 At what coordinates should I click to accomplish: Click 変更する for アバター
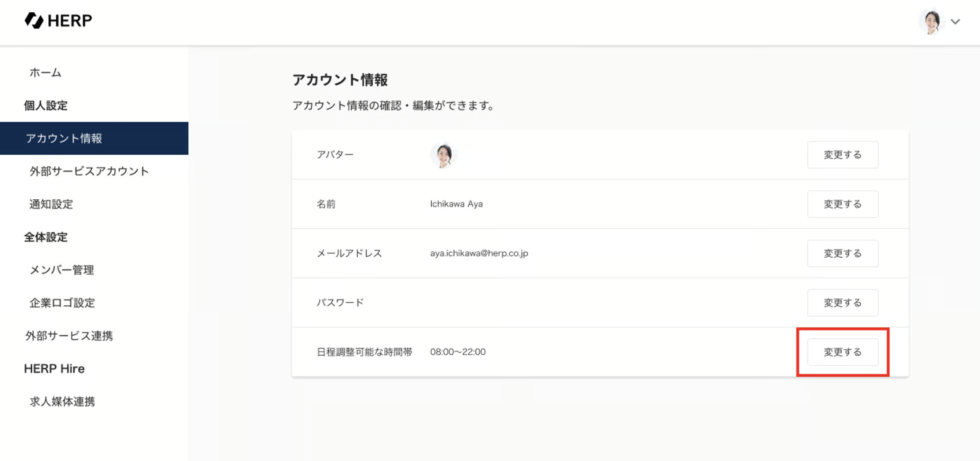pos(842,155)
